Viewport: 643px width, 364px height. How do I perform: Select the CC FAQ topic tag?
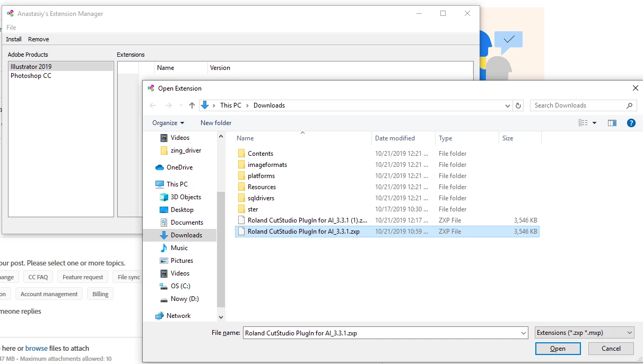pos(38,277)
